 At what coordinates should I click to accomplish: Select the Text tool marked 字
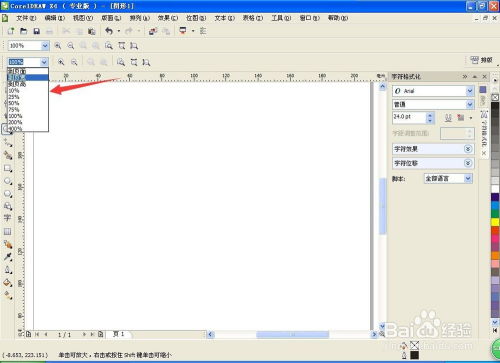coord(8,218)
